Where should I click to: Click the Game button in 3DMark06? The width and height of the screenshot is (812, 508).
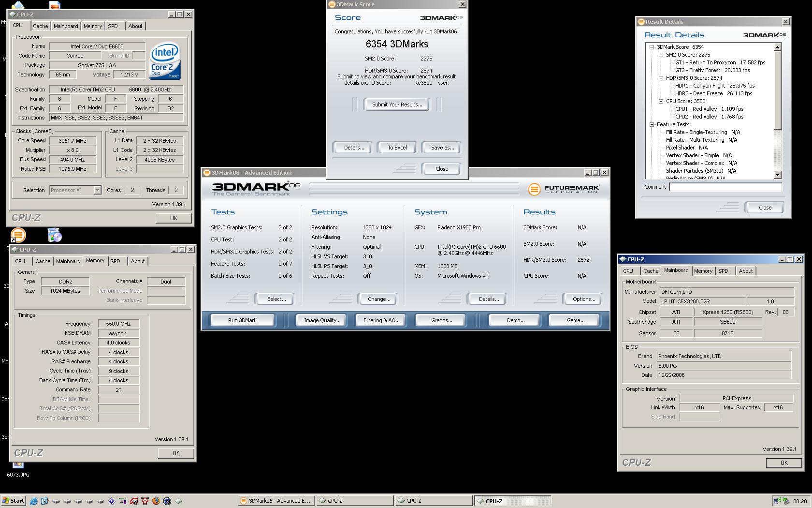(x=575, y=320)
